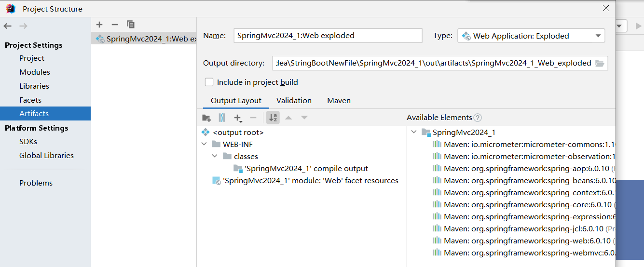The height and width of the screenshot is (267, 644).
Task: Add a new artifact with plus icon
Action: click(x=99, y=25)
